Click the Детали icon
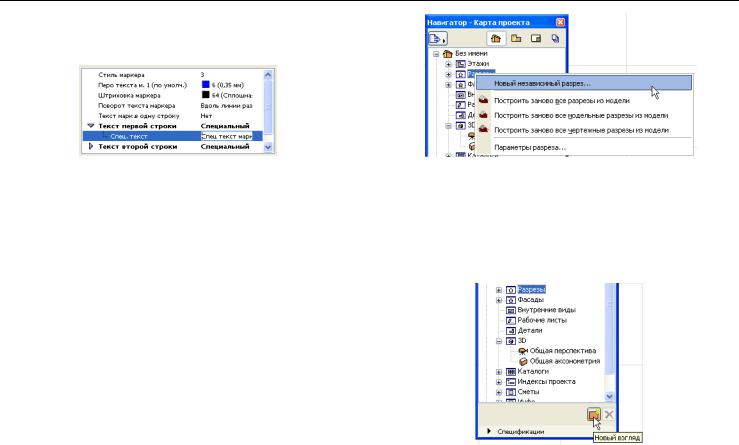This screenshot has height=445, width=739. pos(511,331)
